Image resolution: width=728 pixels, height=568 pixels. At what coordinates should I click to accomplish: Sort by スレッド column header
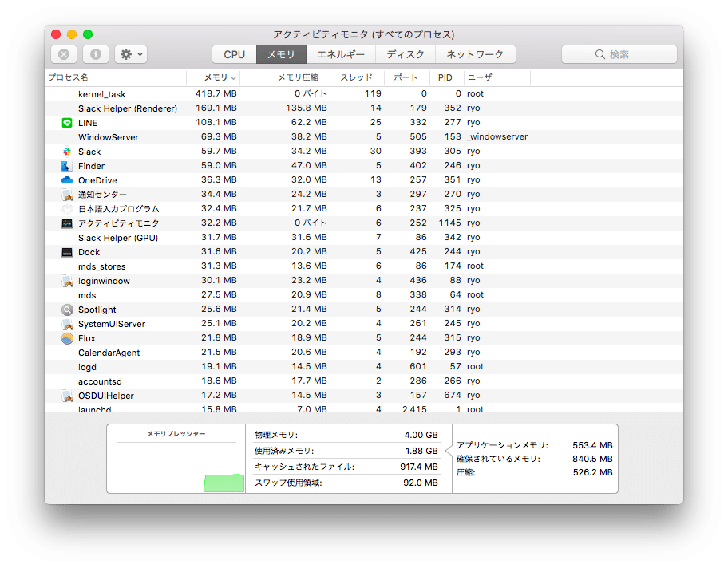click(x=358, y=77)
